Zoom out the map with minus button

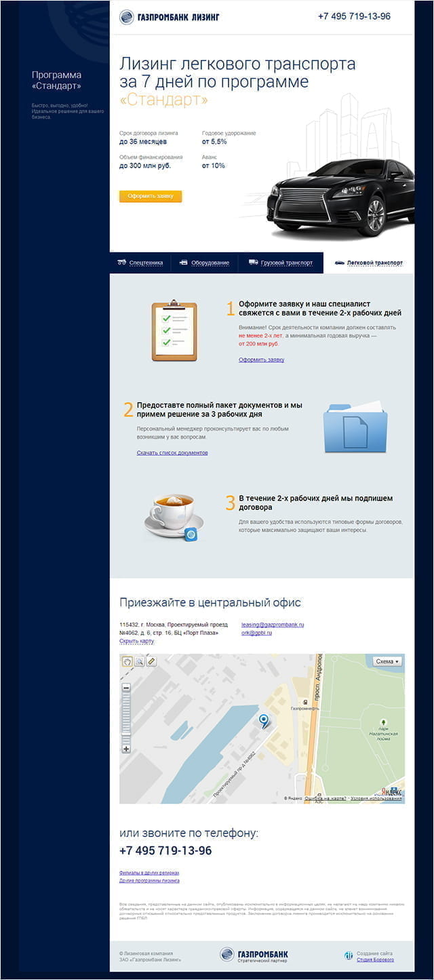click(126, 688)
